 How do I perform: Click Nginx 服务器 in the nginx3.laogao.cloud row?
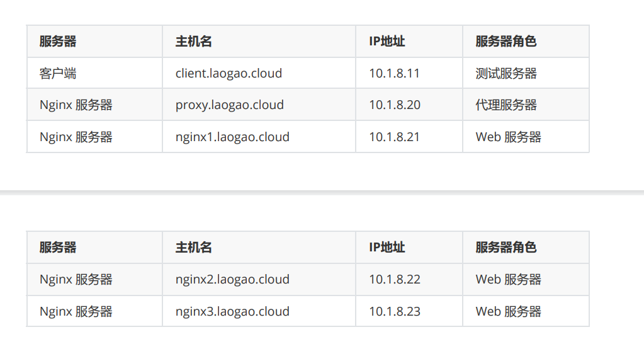[x=76, y=311]
